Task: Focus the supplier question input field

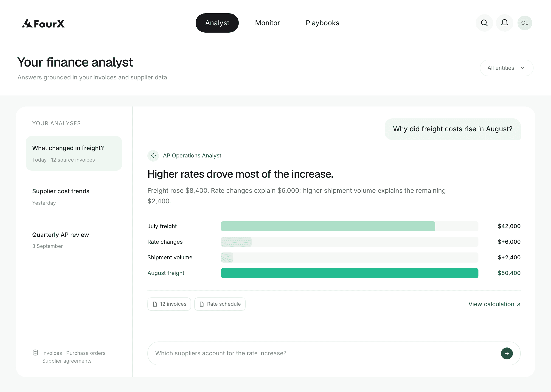Action: pyautogui.click(x=334, y=353)
